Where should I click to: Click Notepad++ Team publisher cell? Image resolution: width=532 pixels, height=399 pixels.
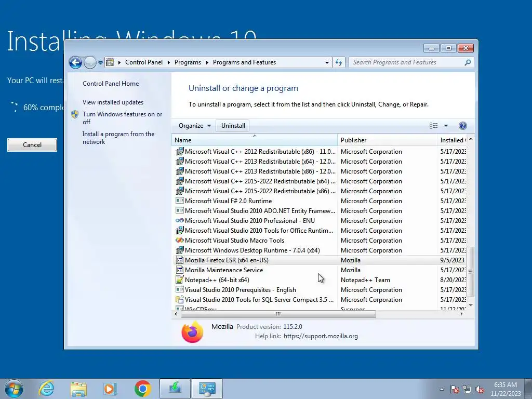pos(365,280)
